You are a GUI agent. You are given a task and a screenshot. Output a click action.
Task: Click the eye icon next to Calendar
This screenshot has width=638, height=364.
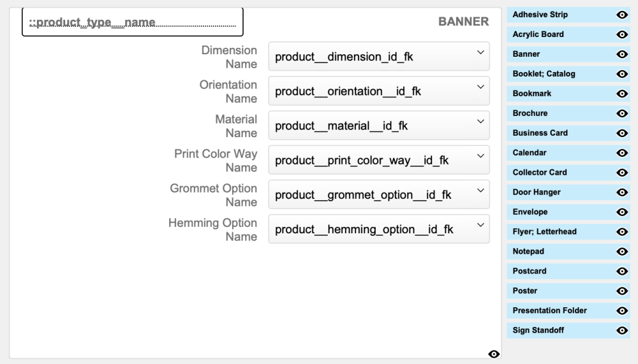coord(622,153)
